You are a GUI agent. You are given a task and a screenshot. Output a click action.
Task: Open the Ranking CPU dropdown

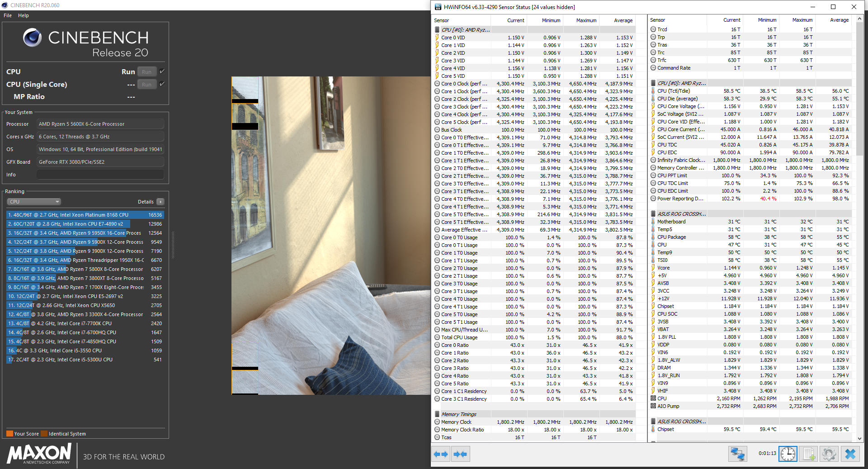click(x=34, y=202)
